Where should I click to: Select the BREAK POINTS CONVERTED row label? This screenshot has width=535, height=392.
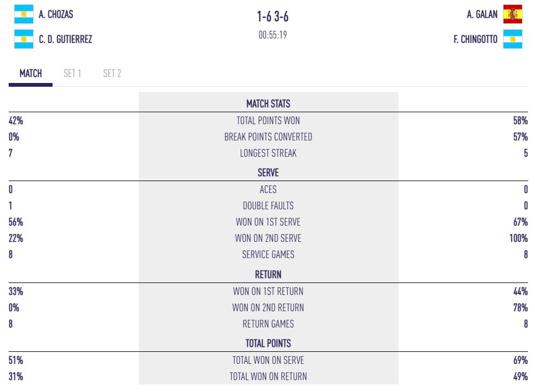[x=268, y=137]
